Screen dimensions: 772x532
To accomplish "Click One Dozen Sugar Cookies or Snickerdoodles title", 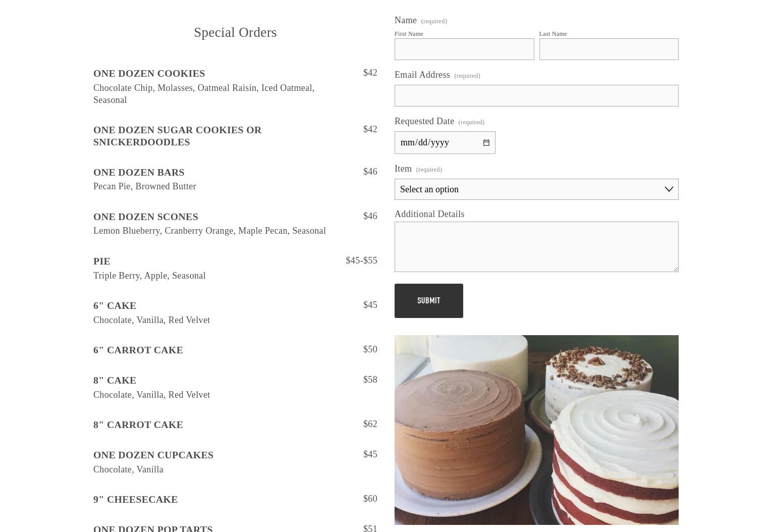I will click(x=177, y=136).
